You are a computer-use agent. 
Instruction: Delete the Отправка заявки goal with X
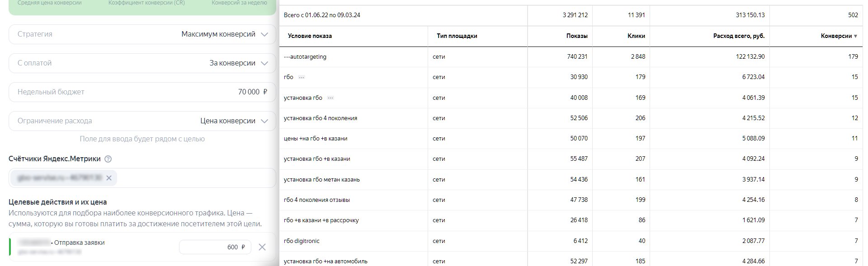[x=262, y=247]
